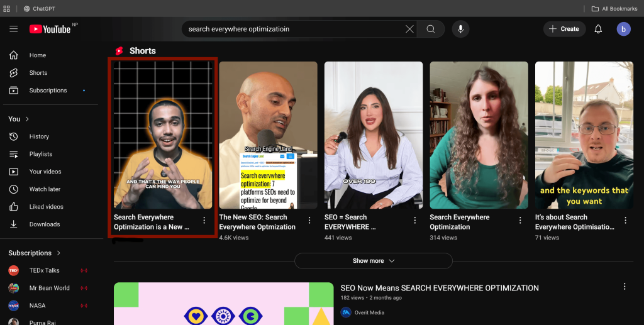Click the '71 views' text

tap(547, 238)
